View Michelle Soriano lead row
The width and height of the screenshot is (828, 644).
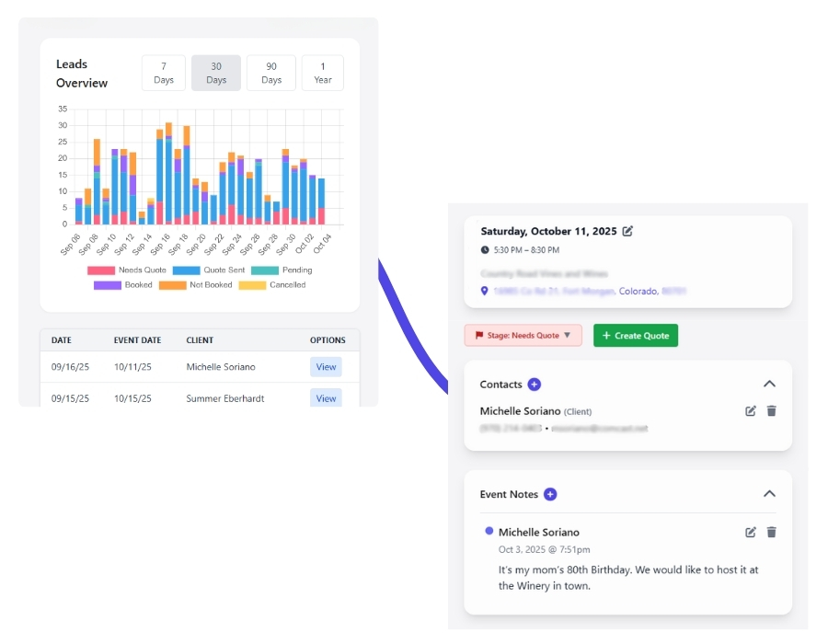(326, 367)
